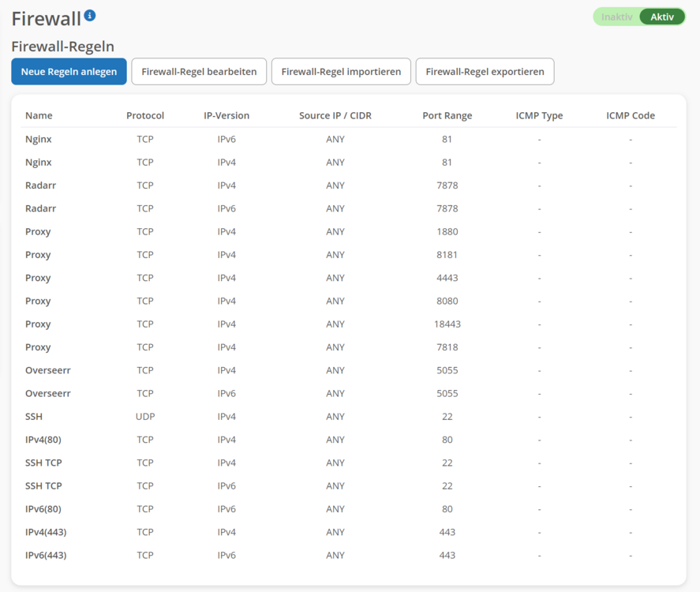
Task: Select the IPv4(443) rule
Action: 46,532
